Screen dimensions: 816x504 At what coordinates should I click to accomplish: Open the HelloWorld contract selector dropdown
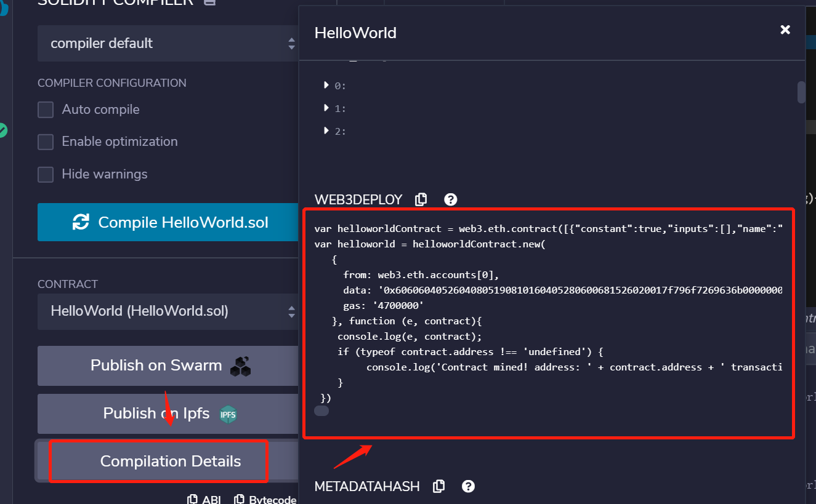[x=168, y=311]
